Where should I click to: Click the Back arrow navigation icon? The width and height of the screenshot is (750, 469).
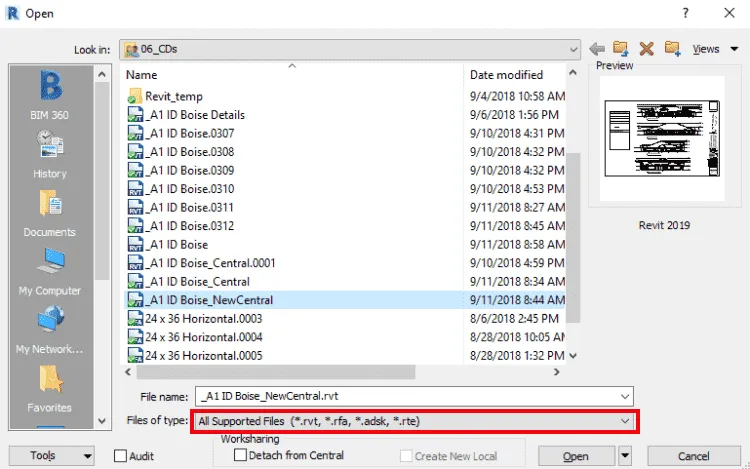pos(596,49)
